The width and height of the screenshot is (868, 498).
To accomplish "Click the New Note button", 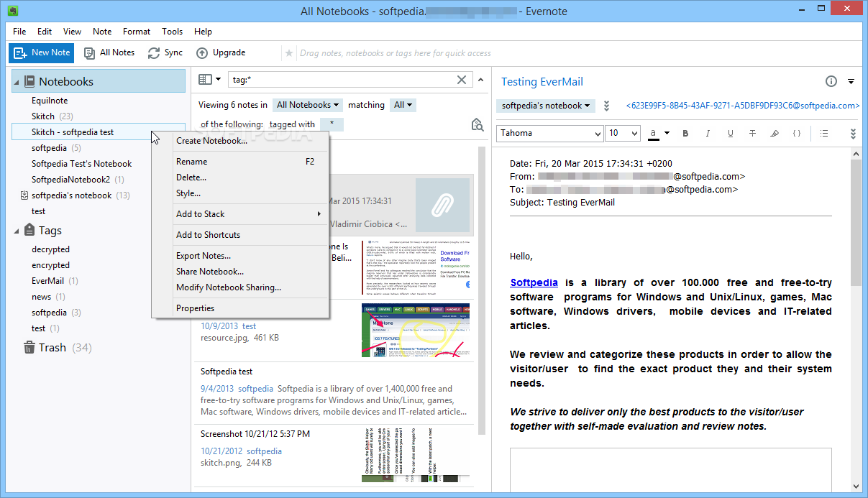I will click(42, 52).
